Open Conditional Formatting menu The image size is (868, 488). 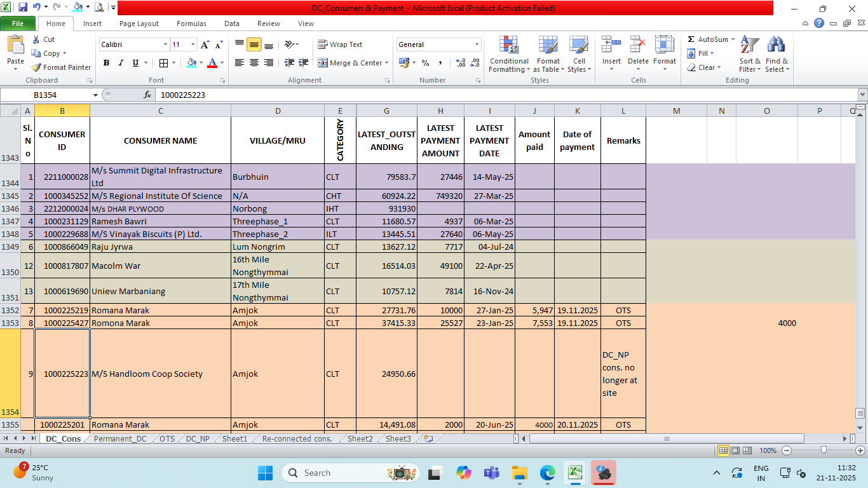tap(508, 54)
